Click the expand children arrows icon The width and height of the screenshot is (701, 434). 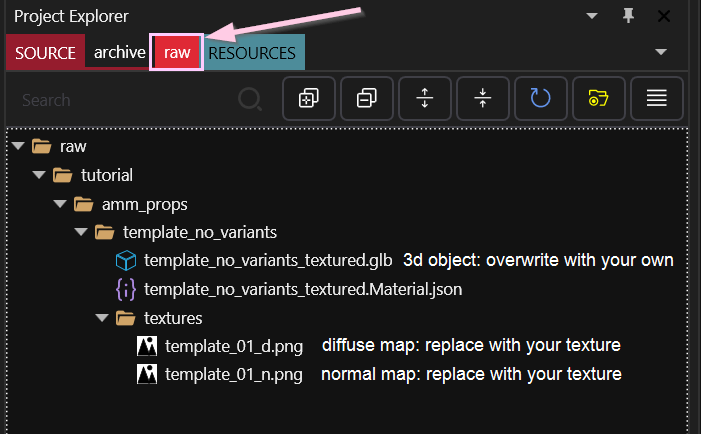[425, 98]
